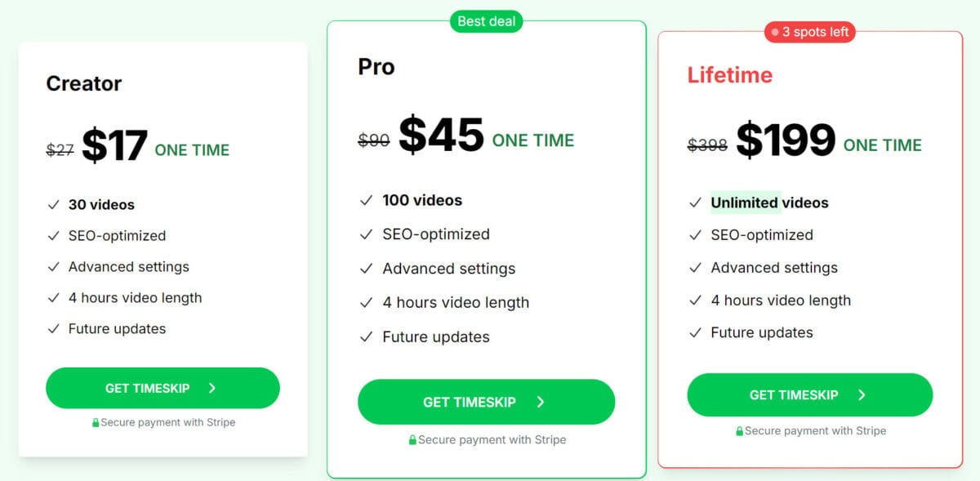Click the Creator plan GET TIMESKIP button

click(163, 388)
